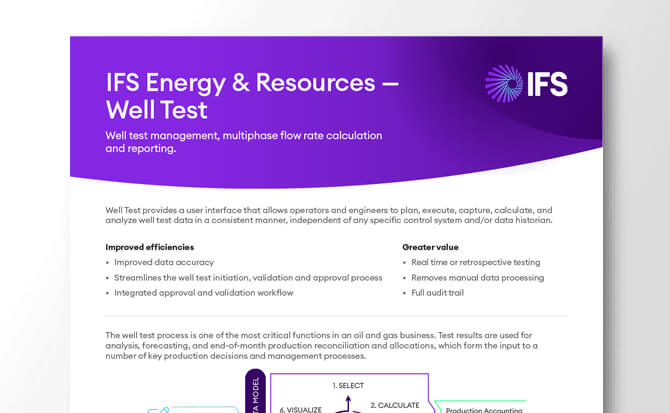Click the bullet 'Full audit trail'
Image resolution: width=670 pixels, height=413 pixels.
click(437, 293)
